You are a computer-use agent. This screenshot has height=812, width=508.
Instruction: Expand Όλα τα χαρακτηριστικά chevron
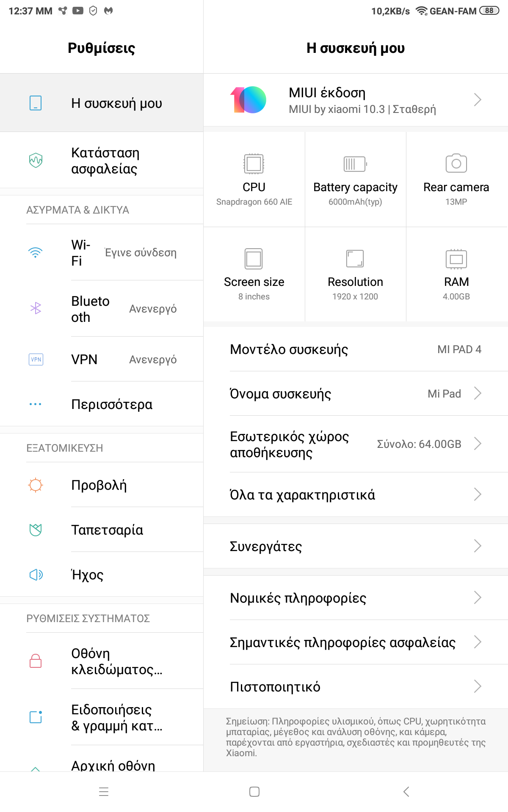pyautogui.click(x=478, y=494)
